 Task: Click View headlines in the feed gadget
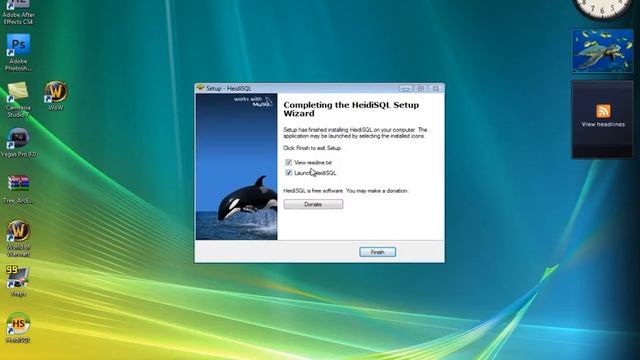[603, 124]
